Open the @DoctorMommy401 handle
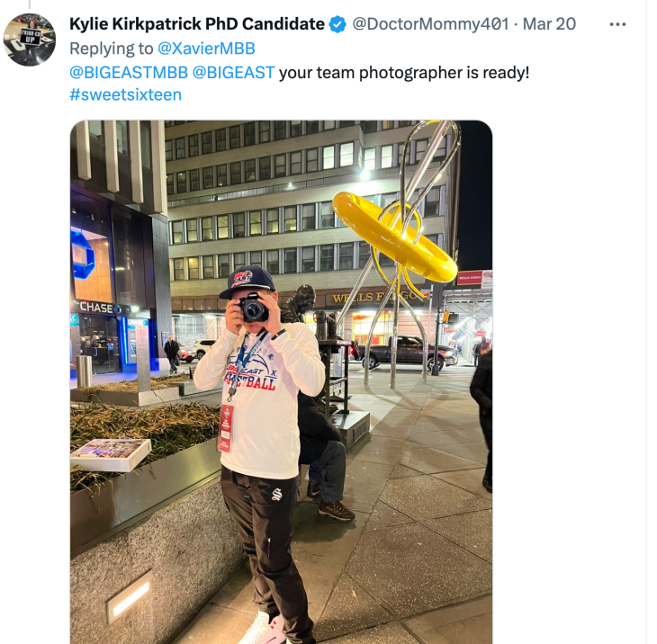 pos(430,24)
